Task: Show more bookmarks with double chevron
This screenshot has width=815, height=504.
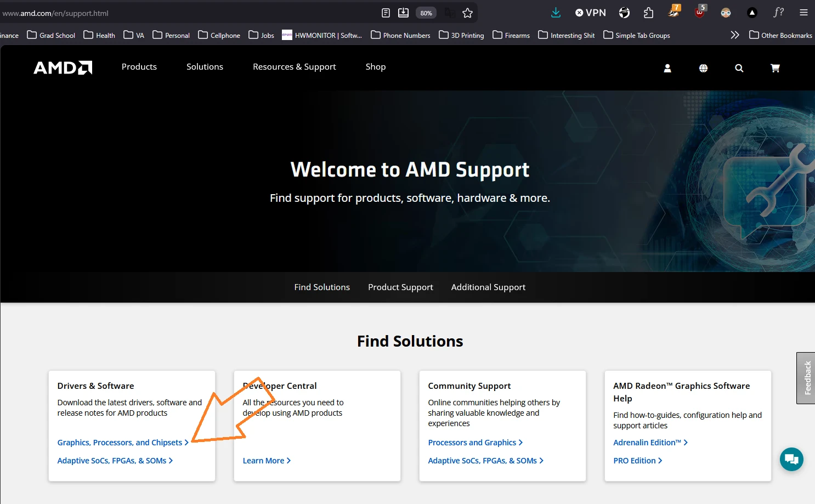Action: point(735,35)
